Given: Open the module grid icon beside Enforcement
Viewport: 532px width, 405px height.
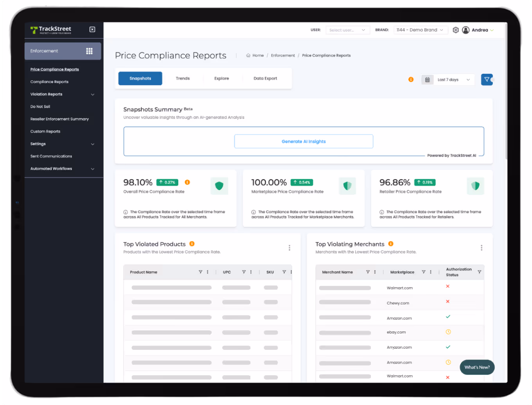Looking at the screenshot, I should [89, 51].
